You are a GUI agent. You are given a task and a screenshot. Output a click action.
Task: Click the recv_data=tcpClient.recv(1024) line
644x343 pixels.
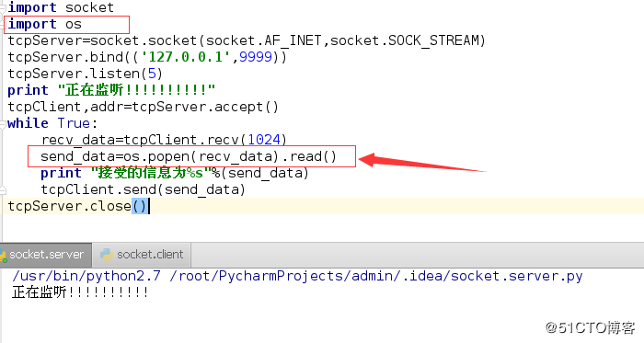164,140
